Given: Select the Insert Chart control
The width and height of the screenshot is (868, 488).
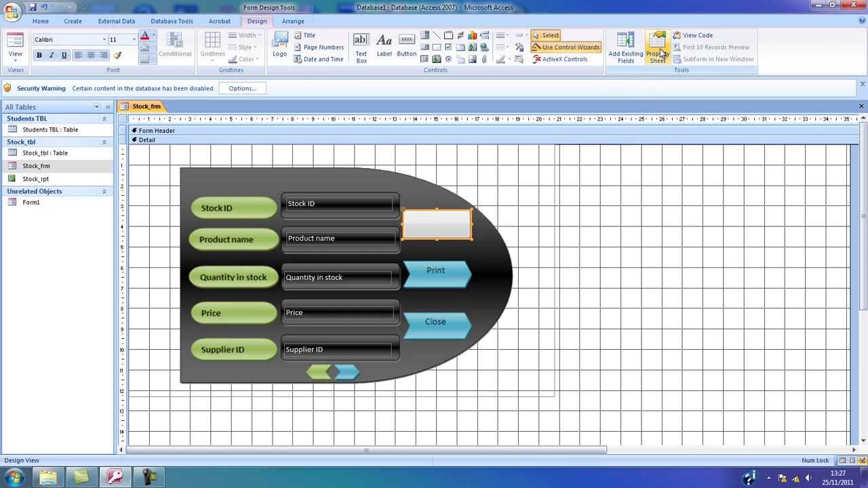Looking at the screenshot, I should point(473,35).
